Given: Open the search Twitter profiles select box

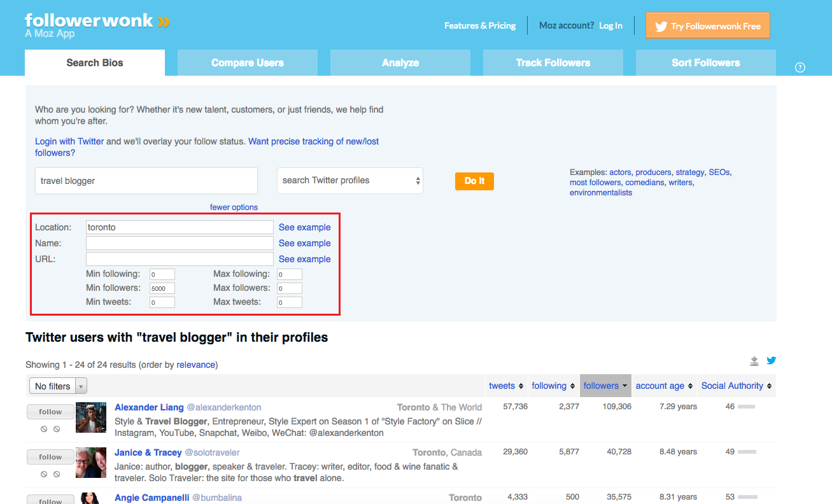Looking at the screenshot, I should click(x=350, y=181).
